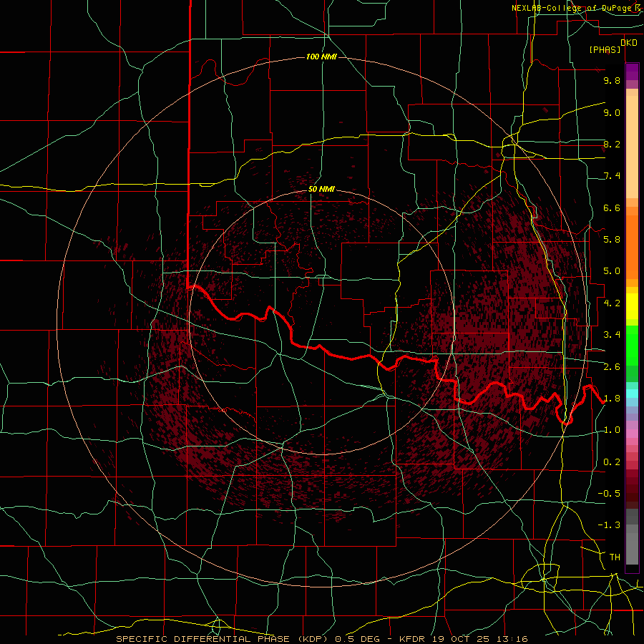Click the 6.6 value on the scale

tap(612, 208)
